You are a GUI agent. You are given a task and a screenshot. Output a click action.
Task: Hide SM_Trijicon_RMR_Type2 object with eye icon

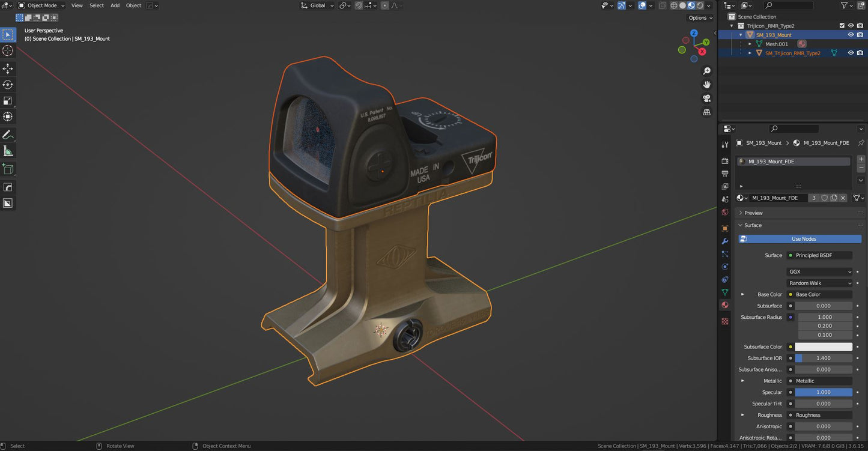click(x=851, y=53)
